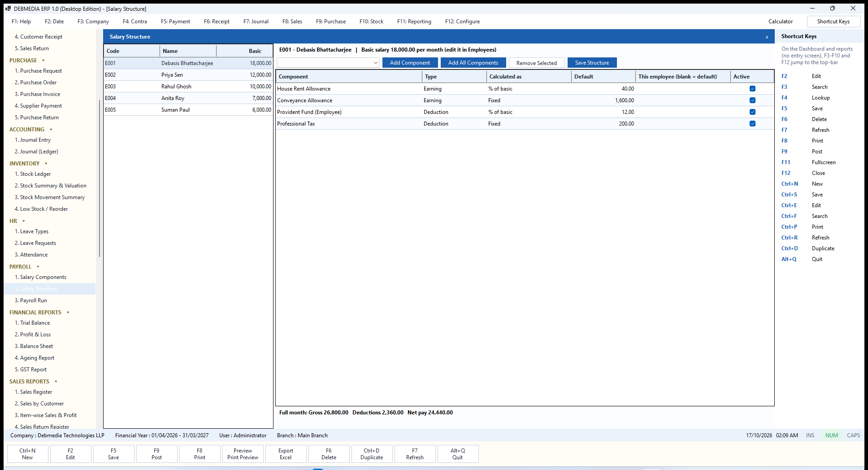This screenshot has width=868, height=470.
Task: Open Sales by Customer report in sidebar
Action: (39, 404)
